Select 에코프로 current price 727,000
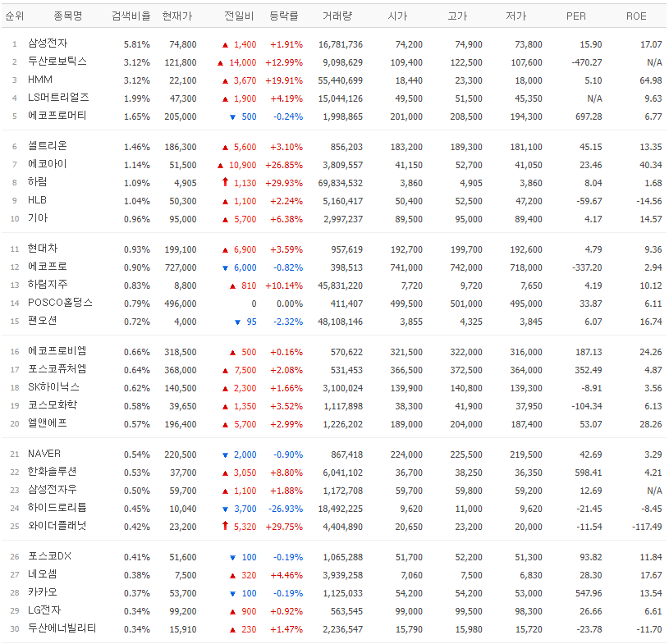 coord(181,267)
